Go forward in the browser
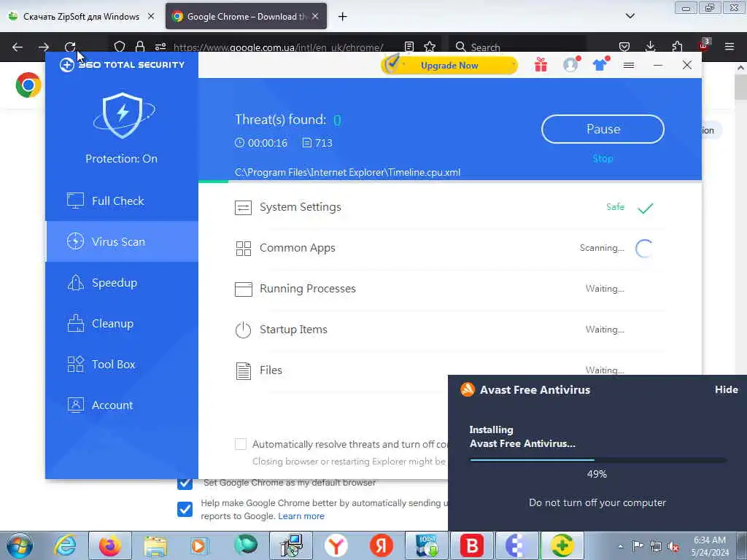The height and width of the screenshot is (560, 747). coord(44,47)
